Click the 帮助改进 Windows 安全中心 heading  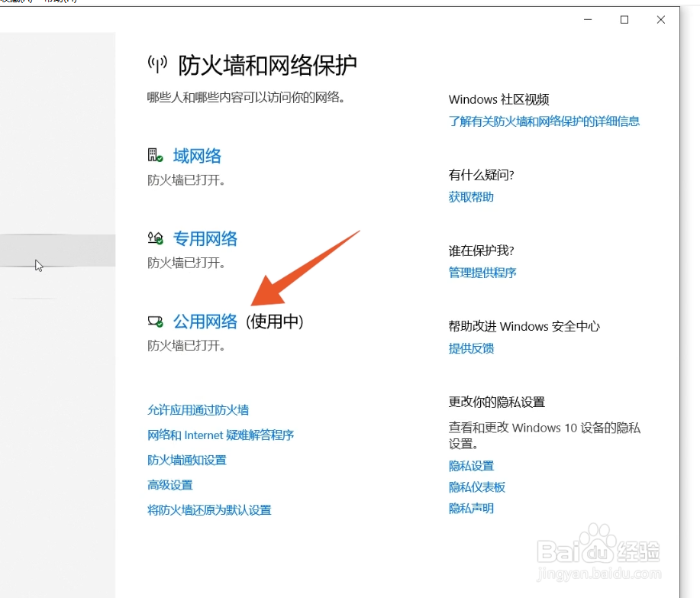[x=524, y=326]
